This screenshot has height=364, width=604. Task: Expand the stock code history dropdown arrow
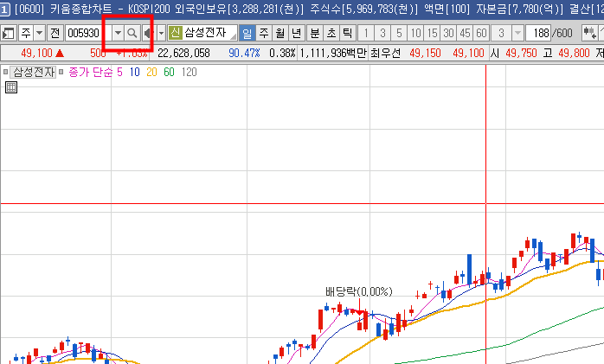[118, 34]
